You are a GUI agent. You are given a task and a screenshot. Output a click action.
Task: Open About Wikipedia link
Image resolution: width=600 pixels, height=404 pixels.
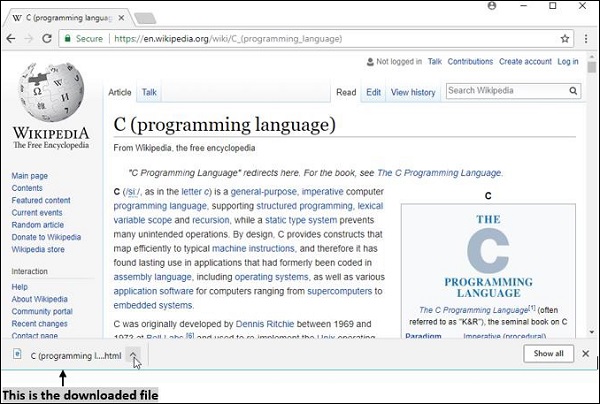39,299
